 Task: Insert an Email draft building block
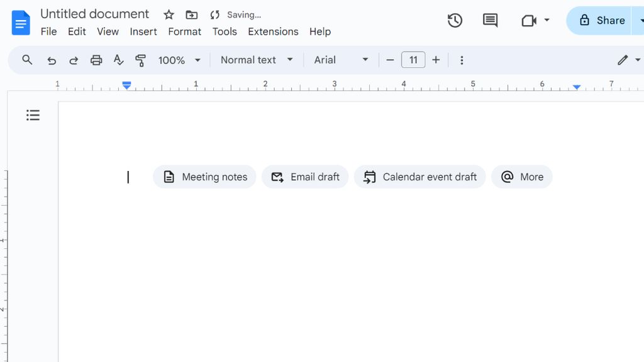pyautogui.click(x=305, y=177)
